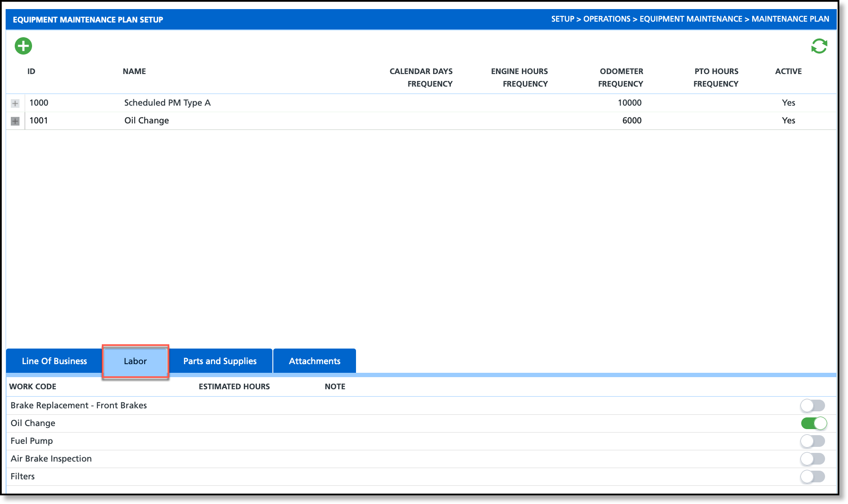Screen dimensions: 848x504
Task: Click the green refresh icon
Action: click(819, 46)
